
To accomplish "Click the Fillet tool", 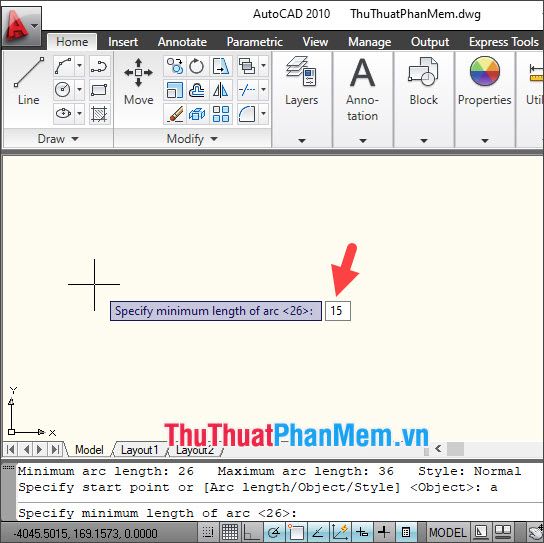I will point(247,113).
